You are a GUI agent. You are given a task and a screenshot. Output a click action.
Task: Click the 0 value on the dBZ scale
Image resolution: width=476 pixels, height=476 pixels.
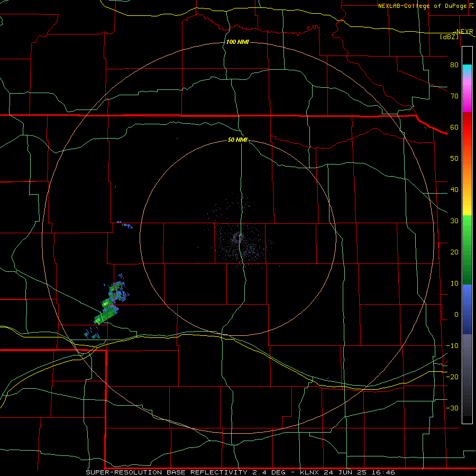(x=456, y=315)
